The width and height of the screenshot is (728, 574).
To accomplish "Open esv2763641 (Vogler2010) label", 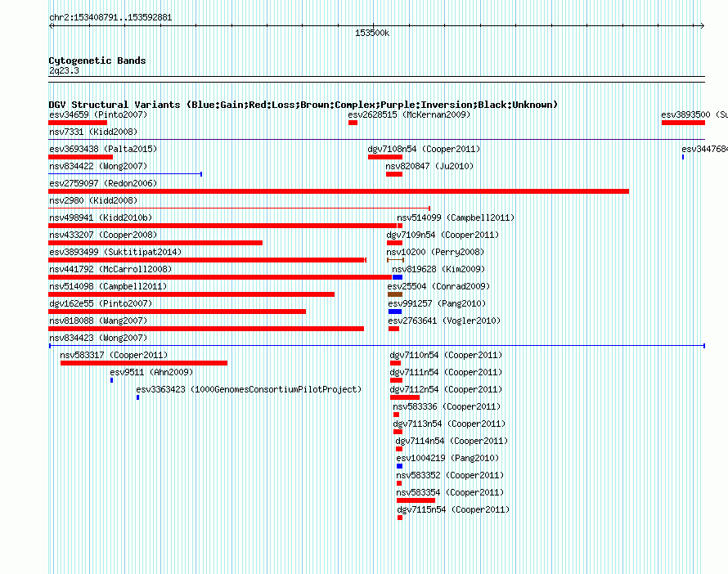I will [x=444, y=321].
